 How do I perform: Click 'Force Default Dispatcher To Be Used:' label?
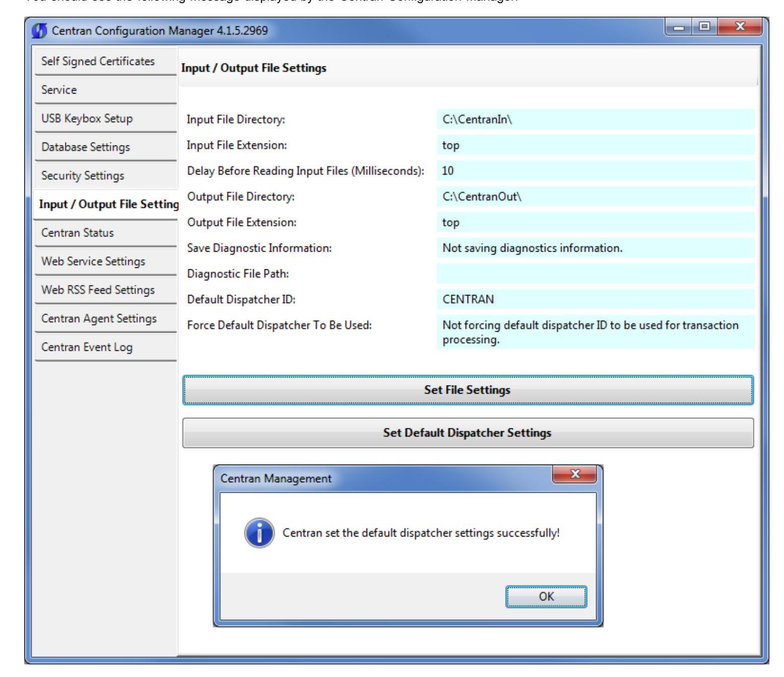coord(279,325)
